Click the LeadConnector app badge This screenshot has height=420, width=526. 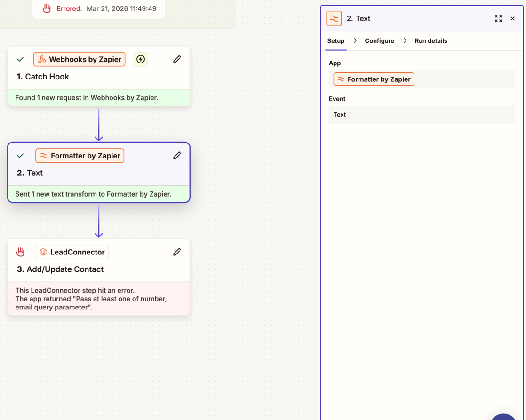(72, 252)
